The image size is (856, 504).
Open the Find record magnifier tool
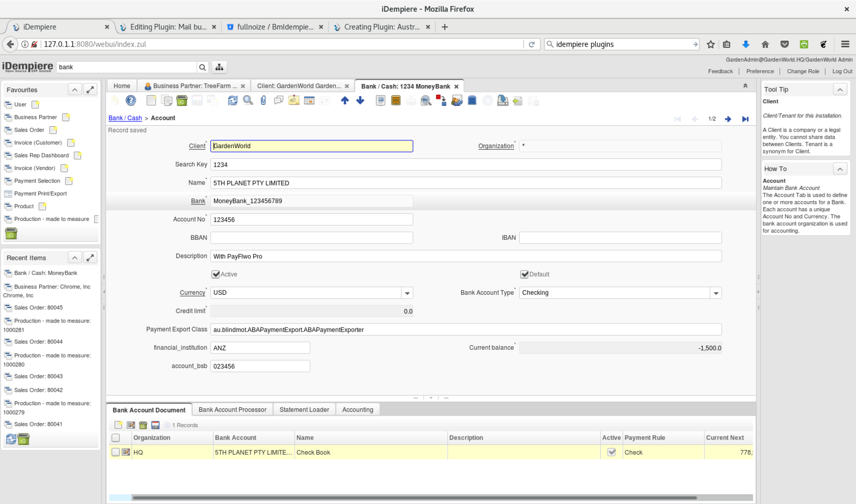248,101
